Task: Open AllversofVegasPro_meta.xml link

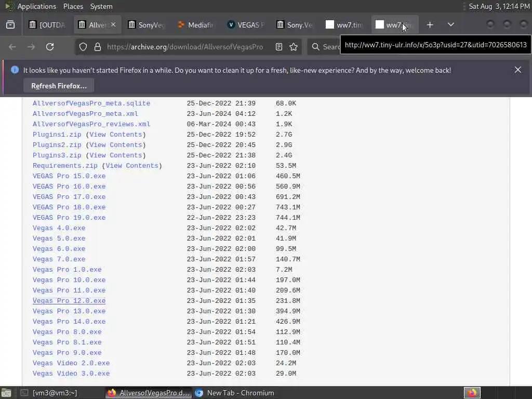Action: (x=85, y=114)
